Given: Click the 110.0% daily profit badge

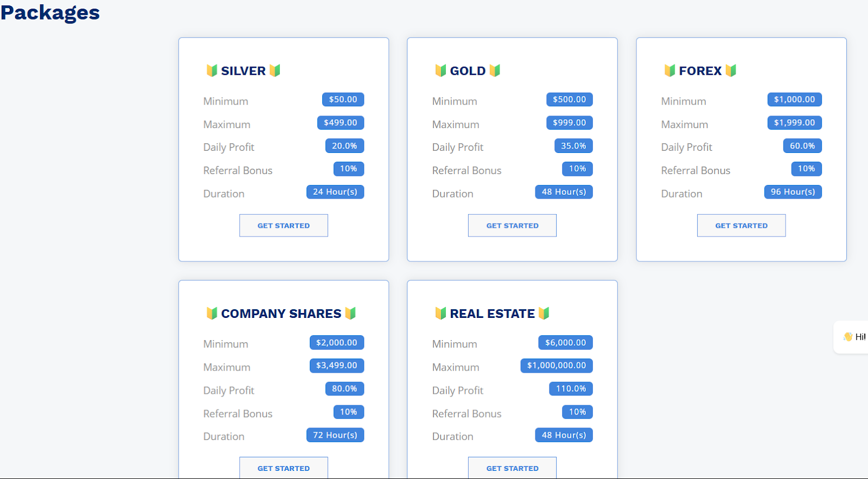Looking at the screenshot, I should [x=571, y=389].
